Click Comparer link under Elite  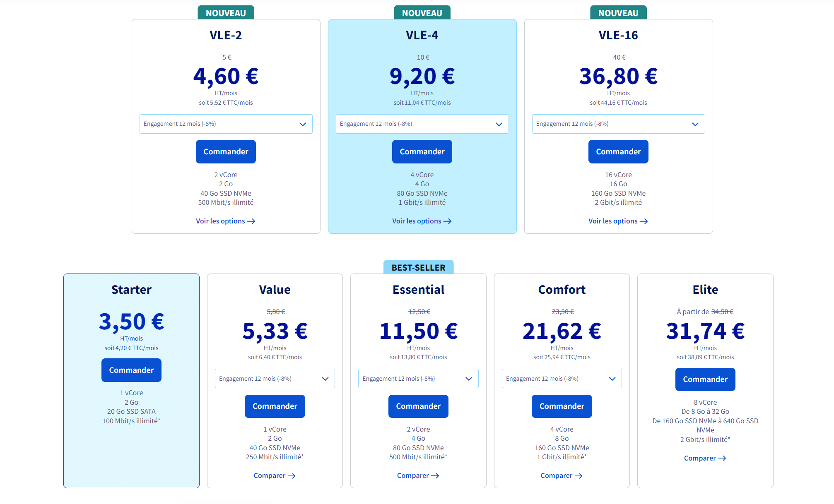pyautogui.click(x=705, y=458)
